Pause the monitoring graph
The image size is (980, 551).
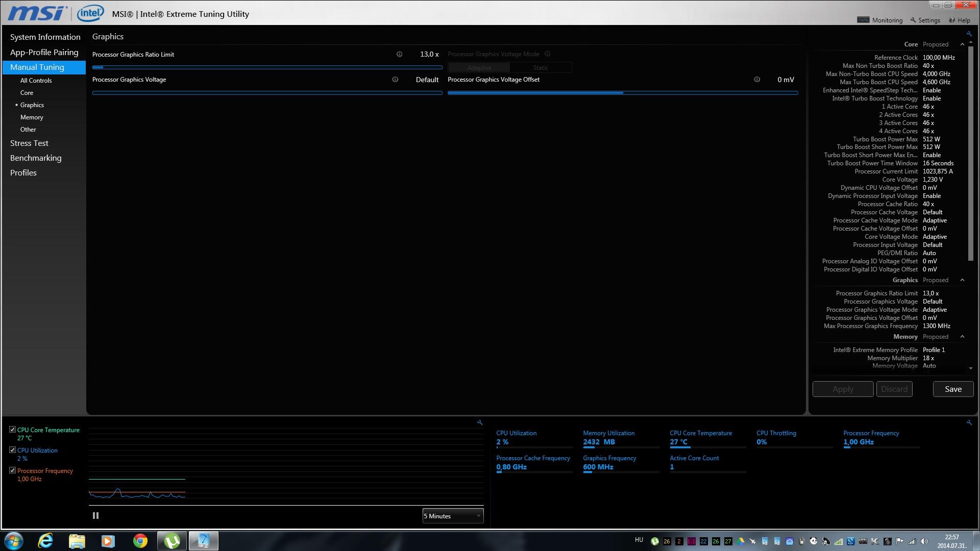pos(95,516)
